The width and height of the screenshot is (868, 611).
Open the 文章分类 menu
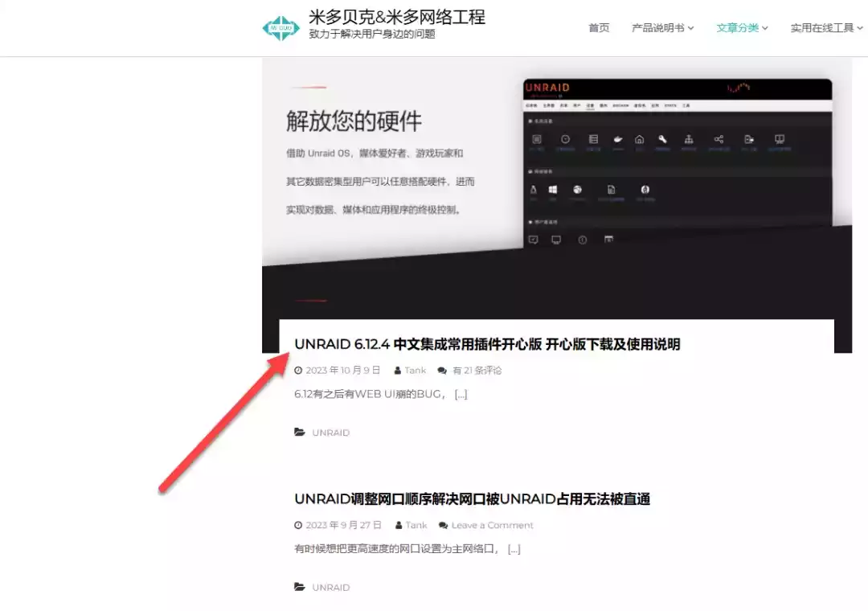[x=737, y=27]
